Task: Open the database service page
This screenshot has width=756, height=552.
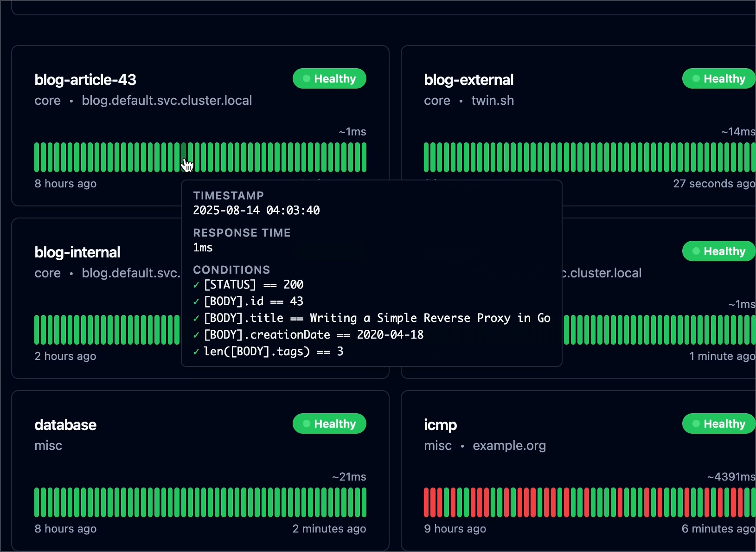Action: [x=65, y=424]
